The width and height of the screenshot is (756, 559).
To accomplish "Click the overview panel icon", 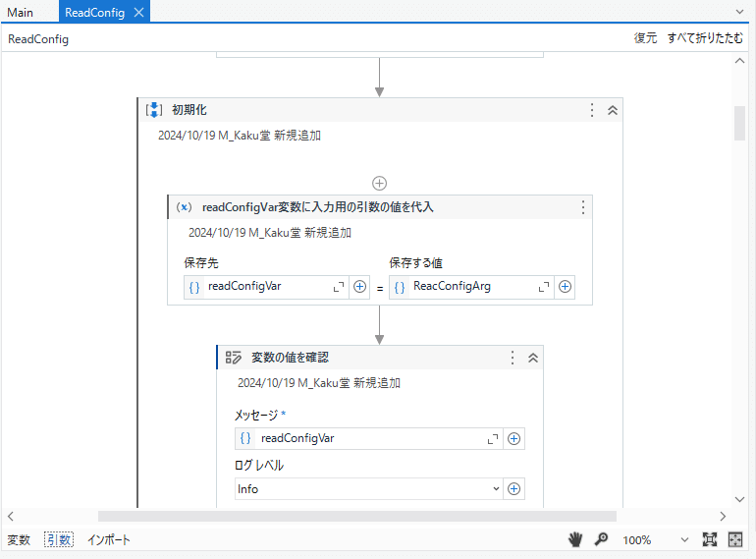I will coord(735,539).
